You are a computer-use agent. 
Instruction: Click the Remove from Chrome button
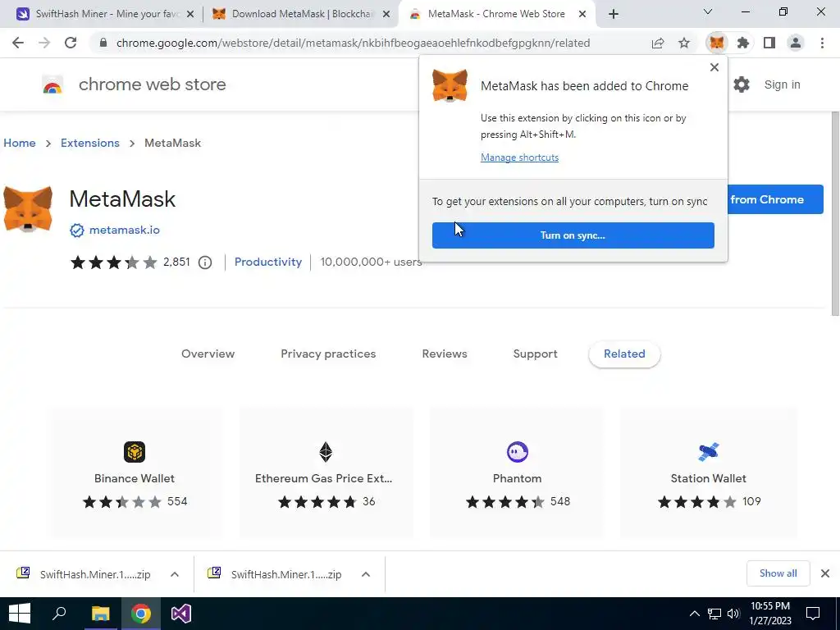coord(775,199)
